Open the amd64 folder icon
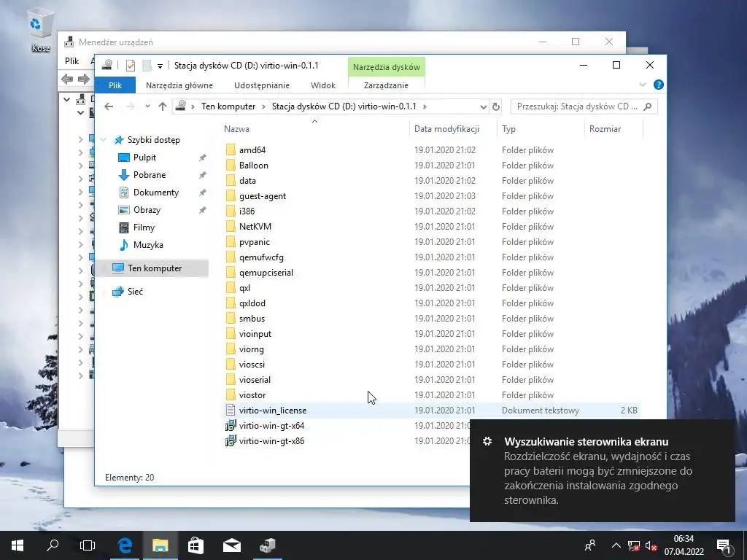 (231, 150)
